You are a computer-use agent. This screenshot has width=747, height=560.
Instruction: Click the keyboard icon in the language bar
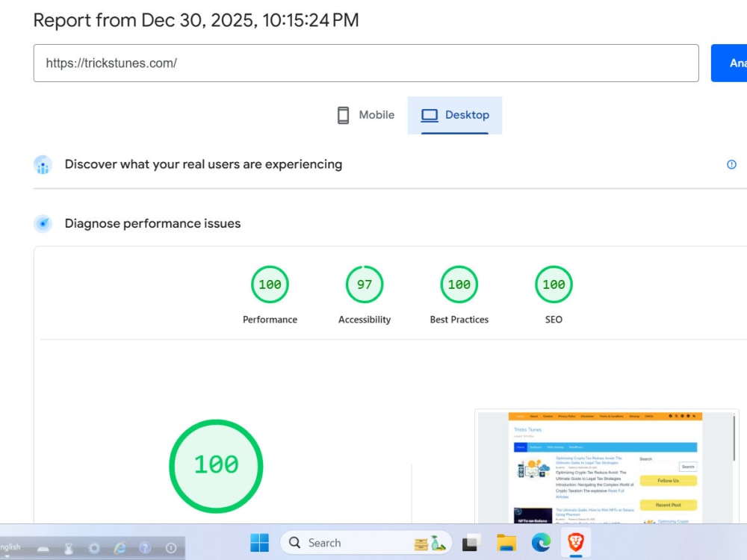tap(43, 549)
